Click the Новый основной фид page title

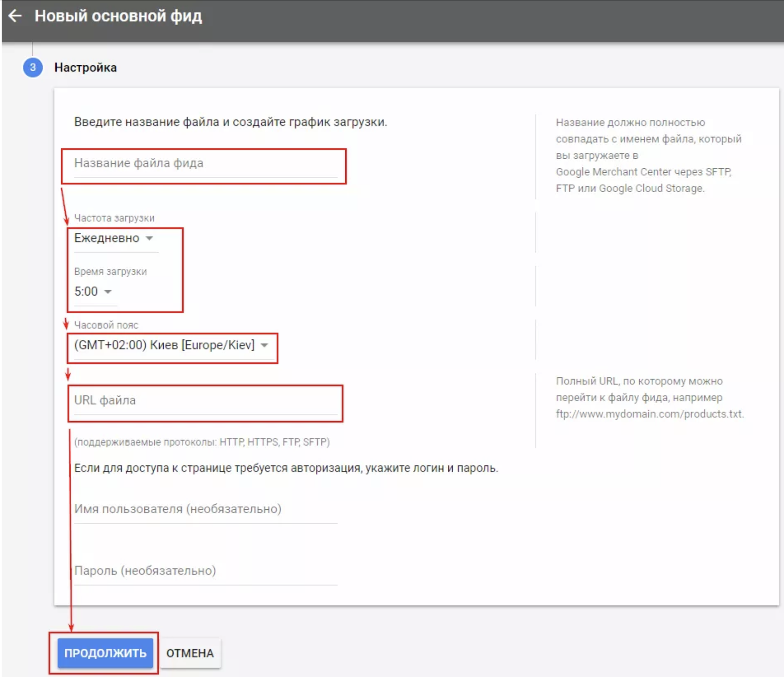tap(118, 16)
